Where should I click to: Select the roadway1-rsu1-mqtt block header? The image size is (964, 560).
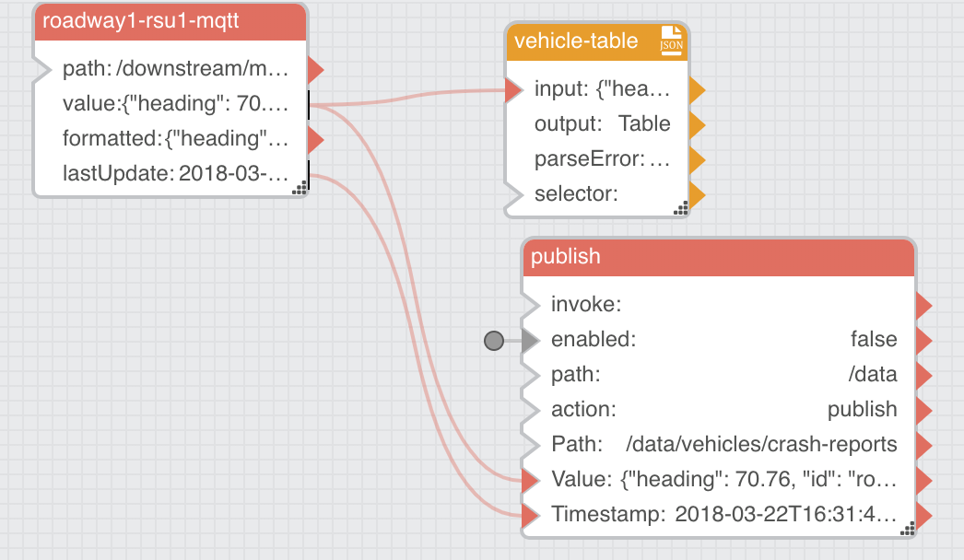click(x=170, y=21)
